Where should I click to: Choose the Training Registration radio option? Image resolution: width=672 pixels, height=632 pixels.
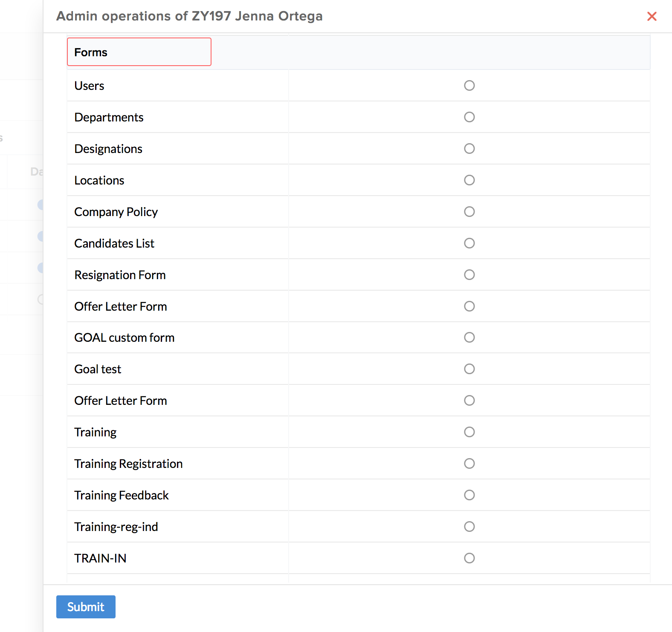469,464
